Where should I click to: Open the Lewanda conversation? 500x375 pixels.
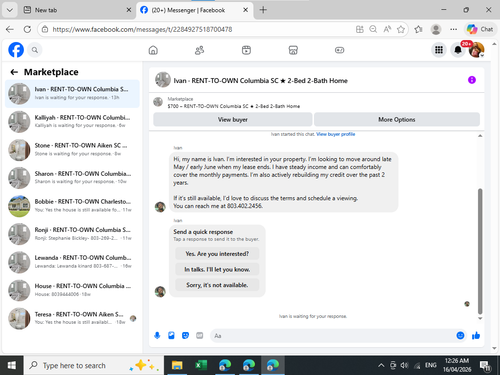[x=72, y=262]
